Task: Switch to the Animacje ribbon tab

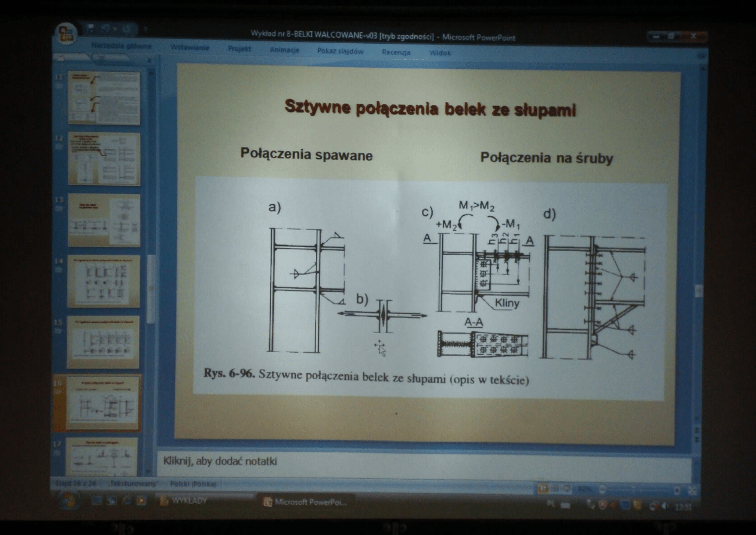Action: click(x=284, y=50)
